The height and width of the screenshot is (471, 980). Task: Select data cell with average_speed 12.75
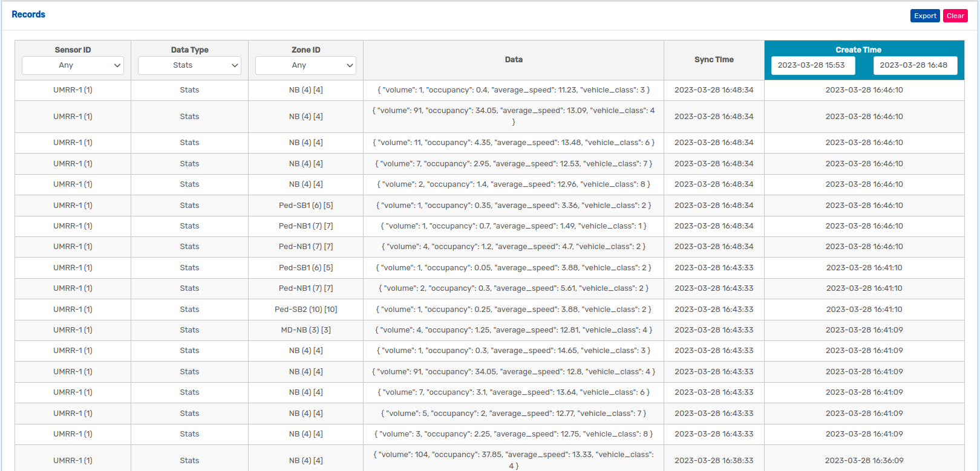point(514,434)
